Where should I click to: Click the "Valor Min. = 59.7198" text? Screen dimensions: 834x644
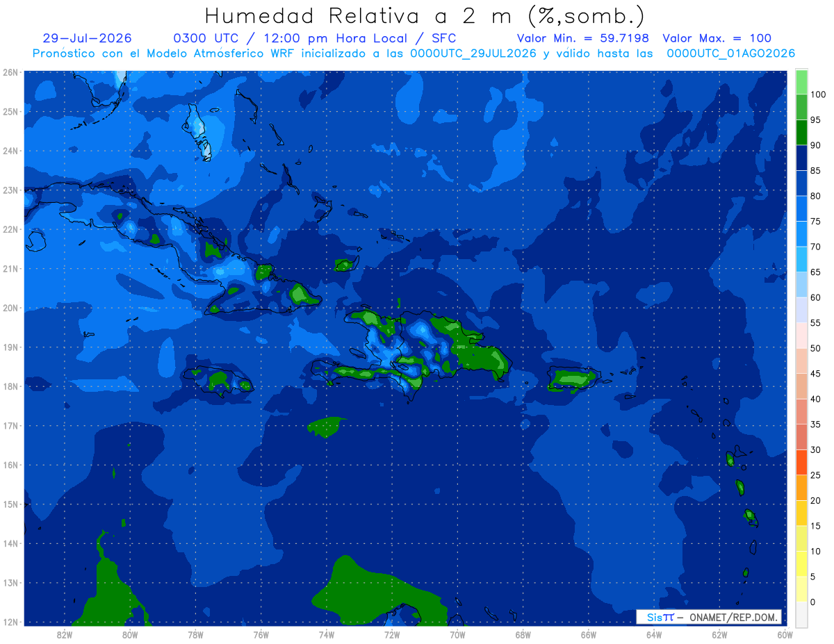coord(583,38)
